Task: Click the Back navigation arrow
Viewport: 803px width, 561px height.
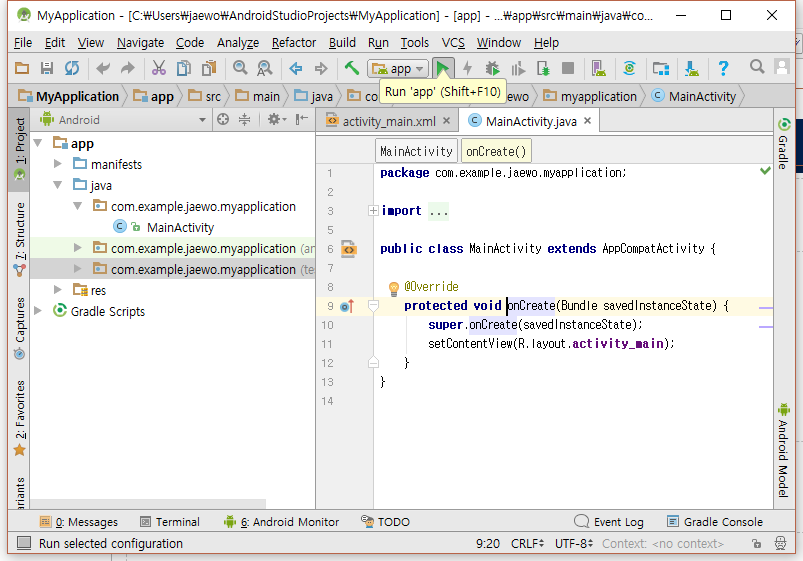Action: 295,68
